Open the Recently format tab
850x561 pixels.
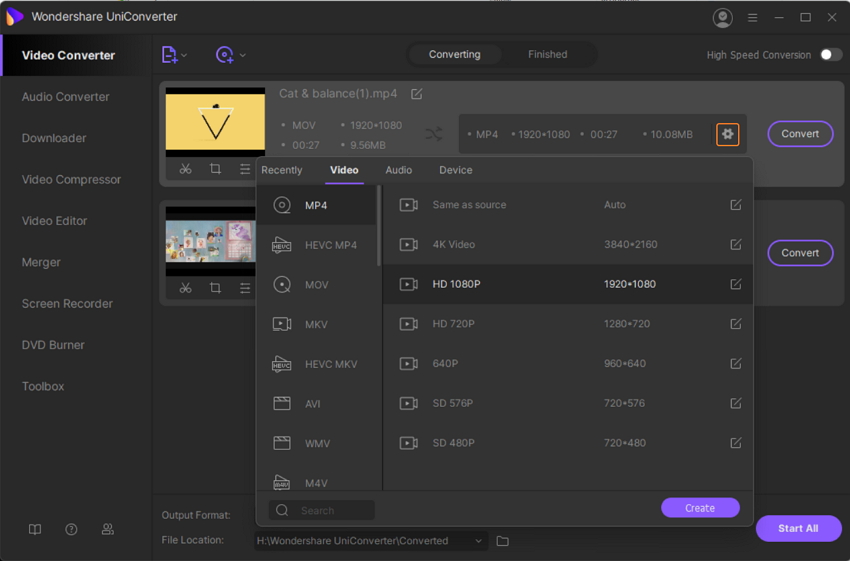(x=281, y=170)
